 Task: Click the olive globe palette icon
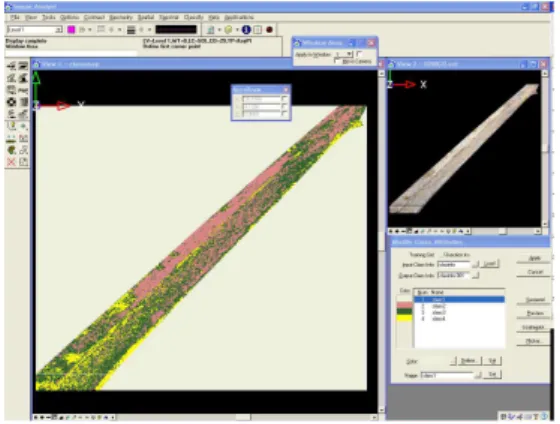pos(11,150)
